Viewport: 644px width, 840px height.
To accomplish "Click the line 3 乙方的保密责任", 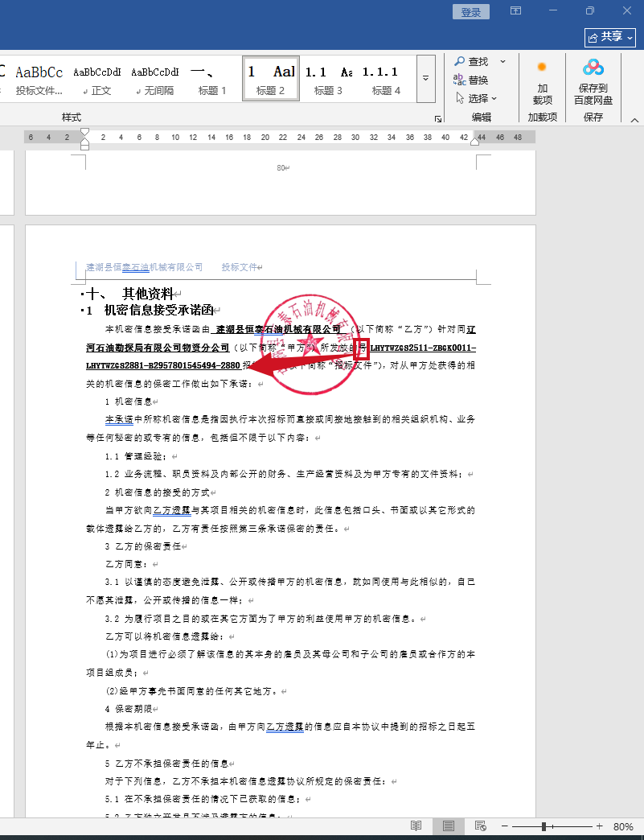I will (x=143, y=546).
